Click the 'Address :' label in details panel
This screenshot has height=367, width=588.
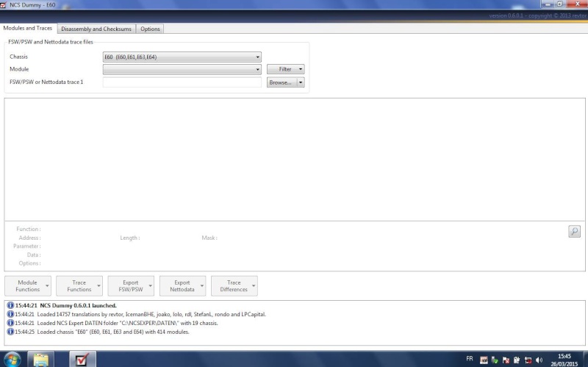(x=29, y=238)
